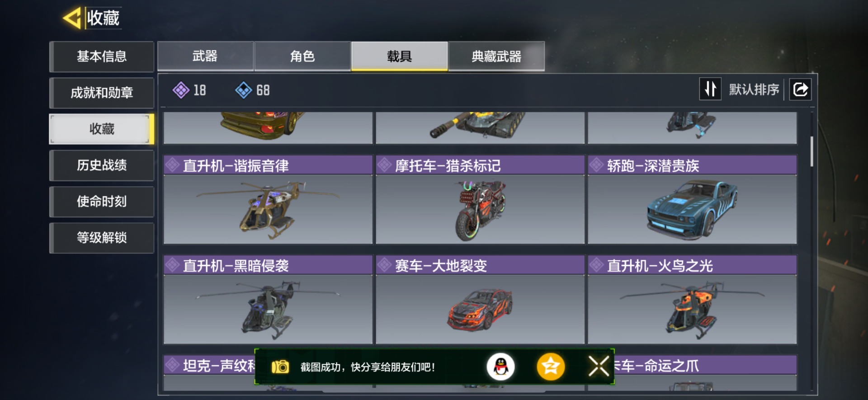
Task: Open the 等级解锁 section
Action: point(102,237)
